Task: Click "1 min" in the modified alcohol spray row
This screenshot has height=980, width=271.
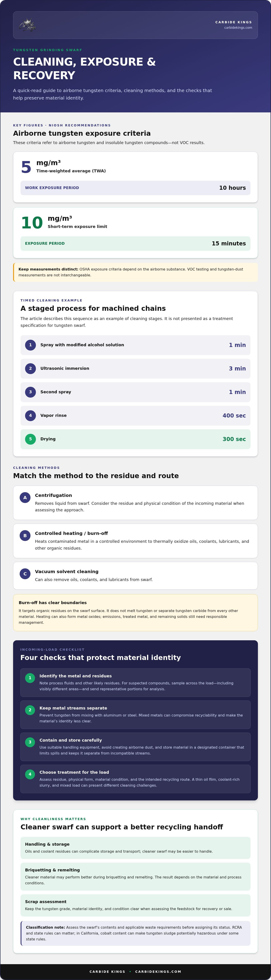Action: (237, 345)
